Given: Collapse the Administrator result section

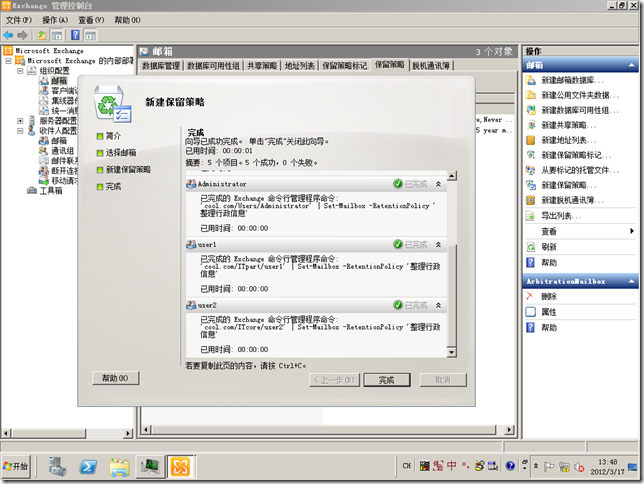Looking at the screenshot, I should [x=438, y=184].
